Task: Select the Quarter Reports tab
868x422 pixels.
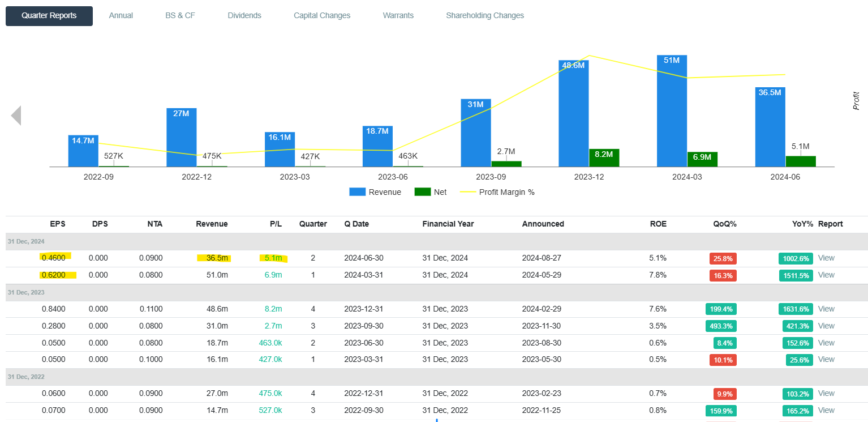Action: click(49, 16)
